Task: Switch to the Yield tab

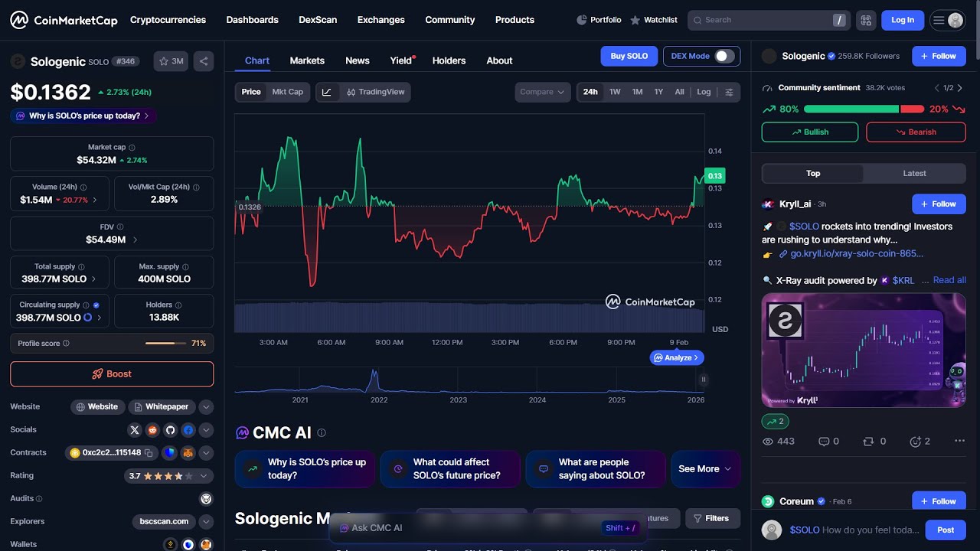Action: [401, 60]
